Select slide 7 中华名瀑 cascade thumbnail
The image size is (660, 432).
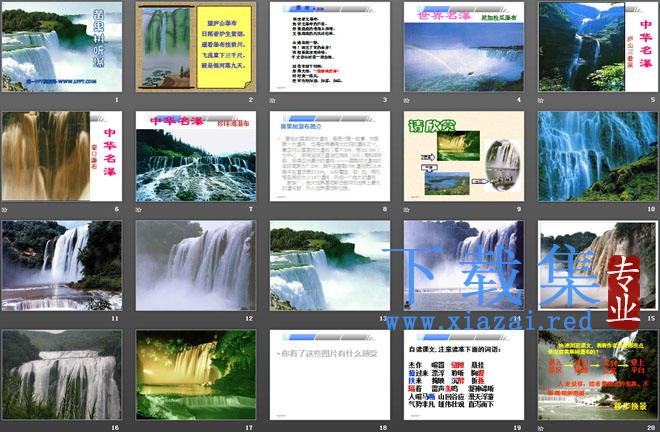[x=196, y=156]
